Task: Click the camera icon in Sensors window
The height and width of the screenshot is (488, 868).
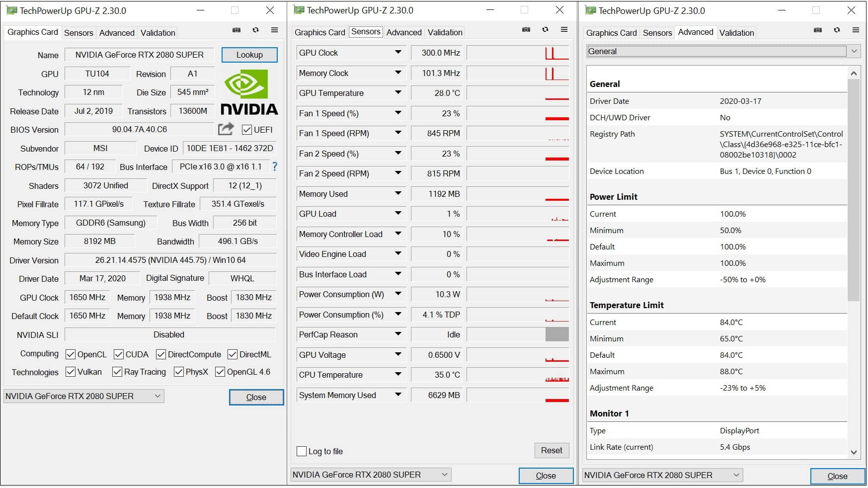Action: [526, 30]
